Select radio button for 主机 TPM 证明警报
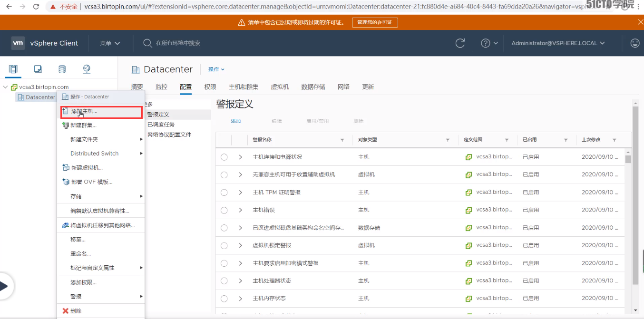The height and width of the screenshot is (319, 644). tap(224, 193)
